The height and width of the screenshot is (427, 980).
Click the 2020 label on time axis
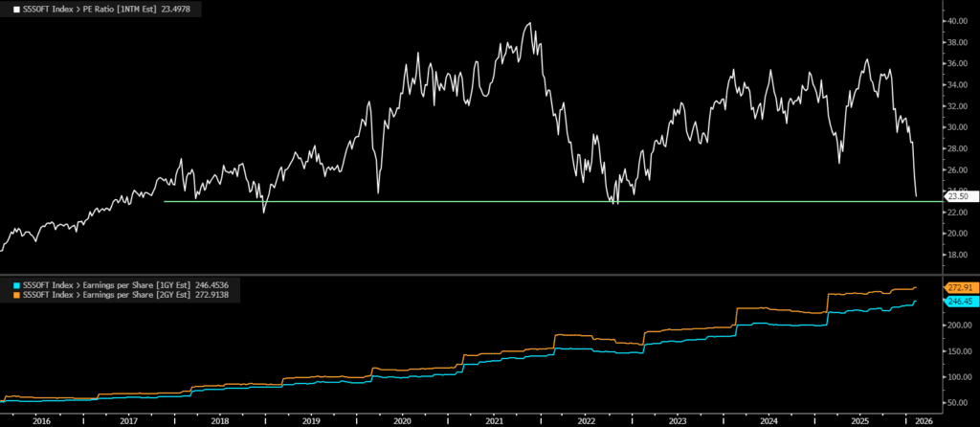pyautogui.click(x=402, y=420)
